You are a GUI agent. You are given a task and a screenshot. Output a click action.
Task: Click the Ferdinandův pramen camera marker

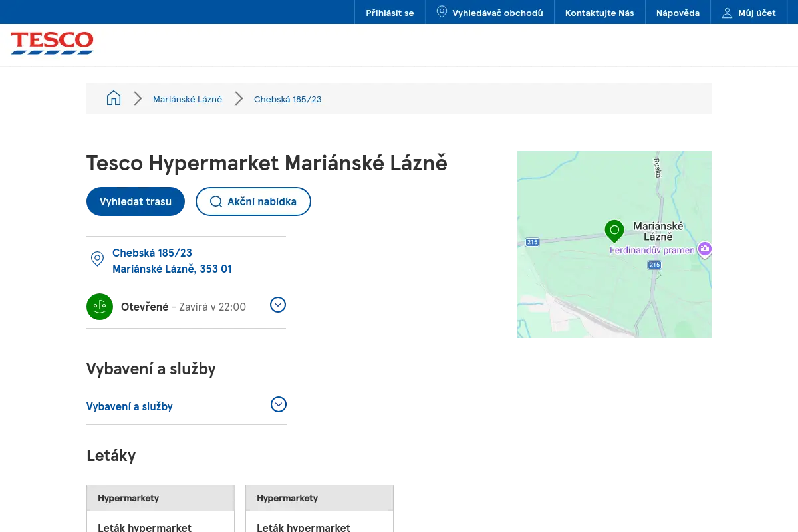point(705,249)
